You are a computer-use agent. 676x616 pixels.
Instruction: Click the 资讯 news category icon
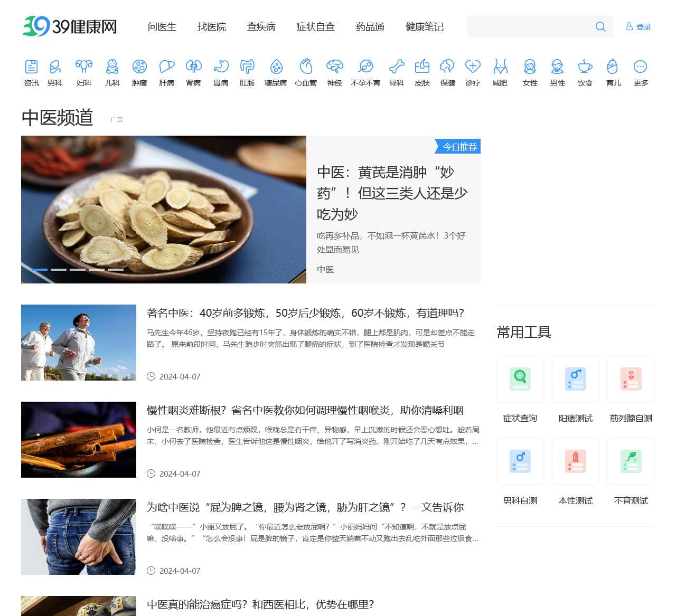(31, 67)
